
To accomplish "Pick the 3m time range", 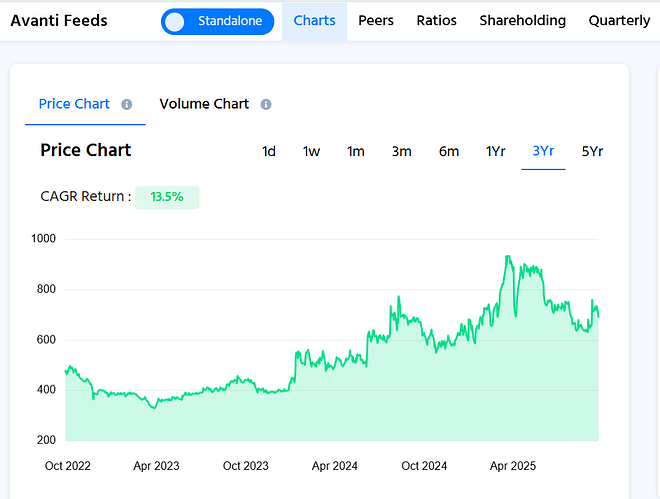I will pyautogui.click(x=401, y=152).
